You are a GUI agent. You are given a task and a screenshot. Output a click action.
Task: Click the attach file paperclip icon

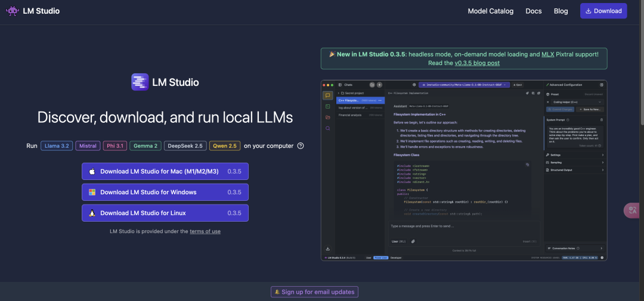413,241
